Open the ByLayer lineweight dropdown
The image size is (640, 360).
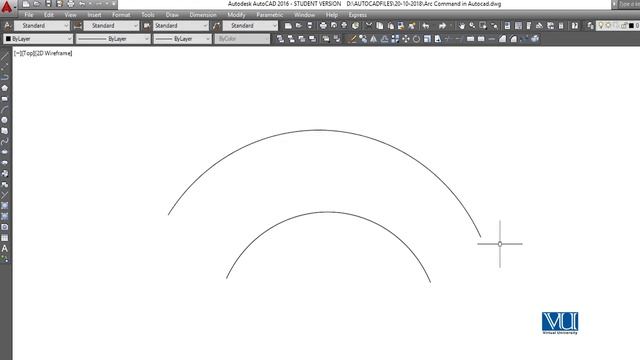tap(182, 39)
